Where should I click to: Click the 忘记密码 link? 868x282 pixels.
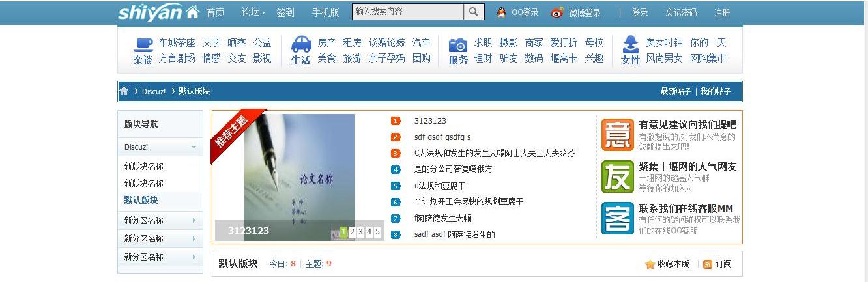(681, 12)
